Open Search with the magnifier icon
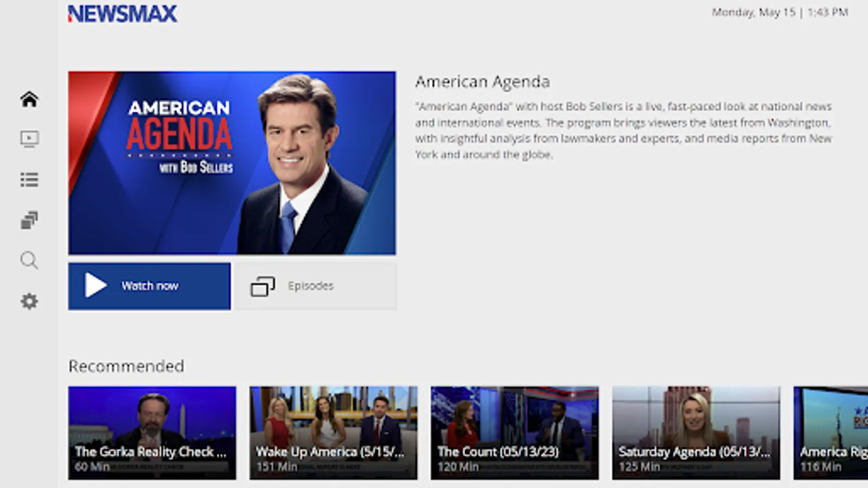868x488 pixels. tap(29, 261)
